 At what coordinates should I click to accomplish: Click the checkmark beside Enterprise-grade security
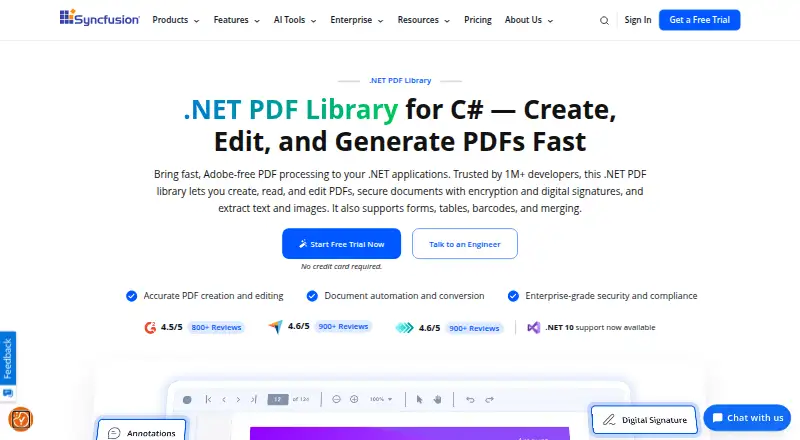(x=513, y=296)
